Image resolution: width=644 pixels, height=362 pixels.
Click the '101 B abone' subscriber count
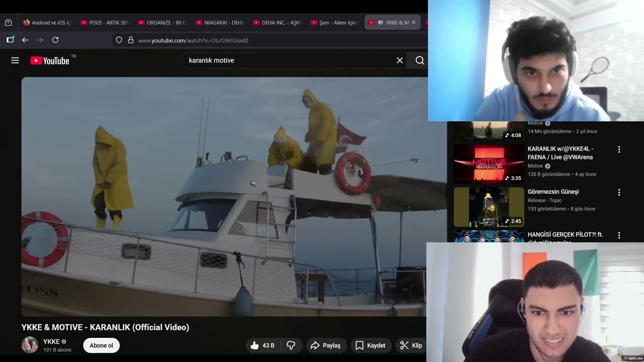coord(57,350)
